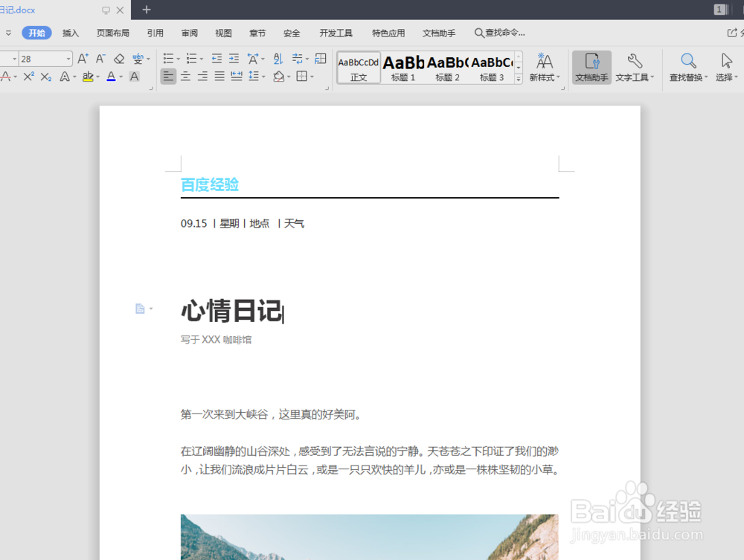Click 新样式 to create a style
Viewport: 744px width, 560px height.
(x=545, y=67)
